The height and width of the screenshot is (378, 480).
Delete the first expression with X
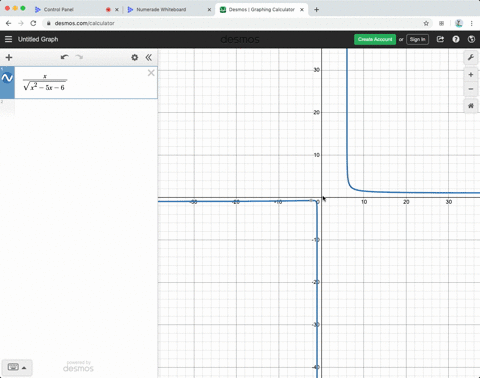tap(151, 73)
